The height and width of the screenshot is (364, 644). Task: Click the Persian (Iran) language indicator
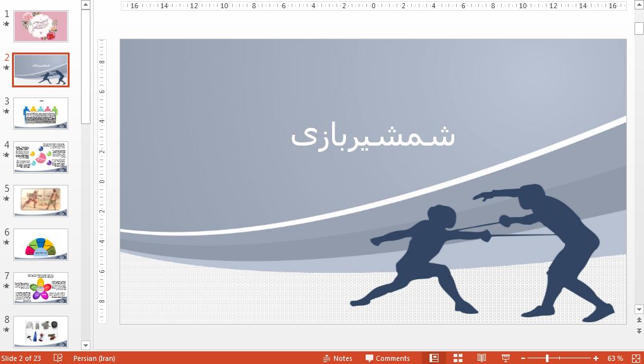tap(94, 358)
